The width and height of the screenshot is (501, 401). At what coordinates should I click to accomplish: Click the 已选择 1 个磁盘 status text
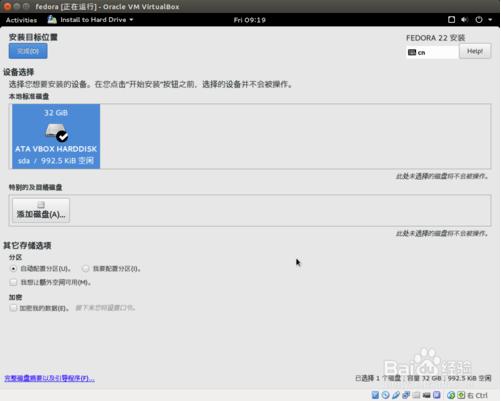378,378
